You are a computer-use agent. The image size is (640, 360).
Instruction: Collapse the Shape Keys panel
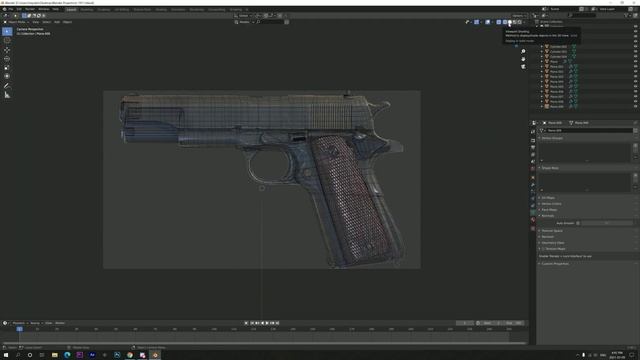549,168
